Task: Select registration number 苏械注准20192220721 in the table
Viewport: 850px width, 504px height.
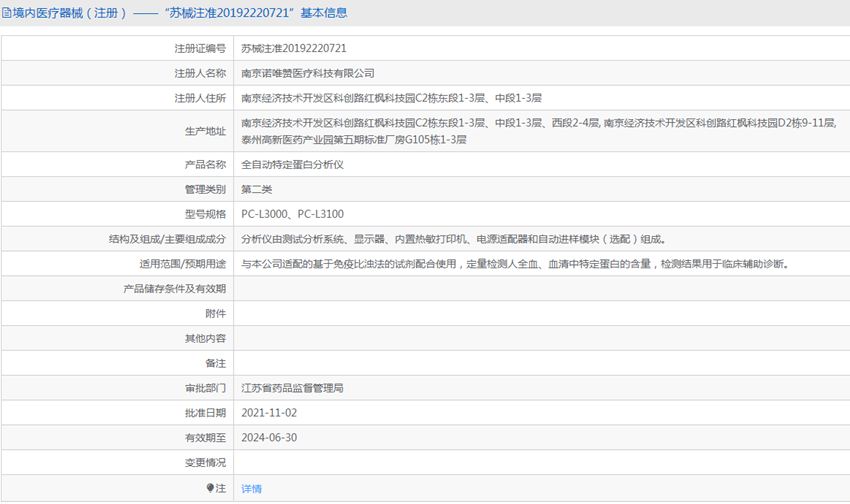Action: point(294,48)
